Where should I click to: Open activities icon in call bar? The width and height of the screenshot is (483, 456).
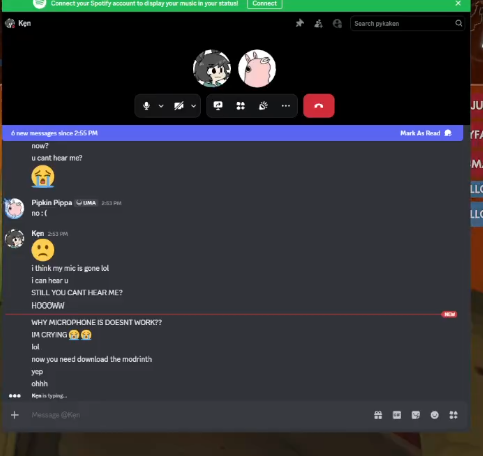click(241, 106)
